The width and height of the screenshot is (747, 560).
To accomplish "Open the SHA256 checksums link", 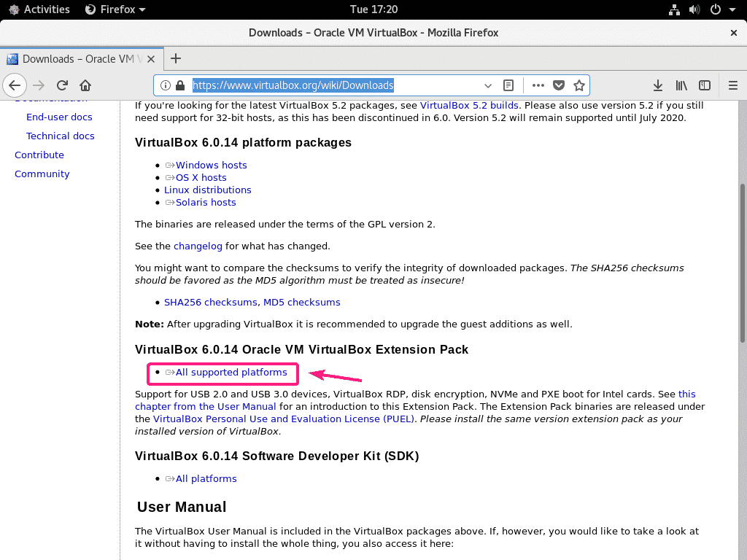I will click(x=210, y=302).
